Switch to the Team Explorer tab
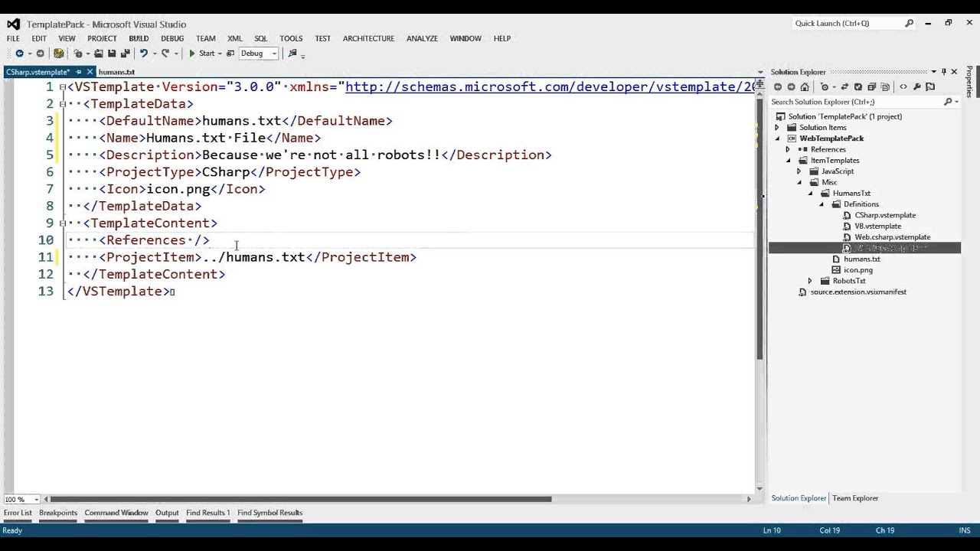Screen dimensions: 980x551 coord(855,498)
